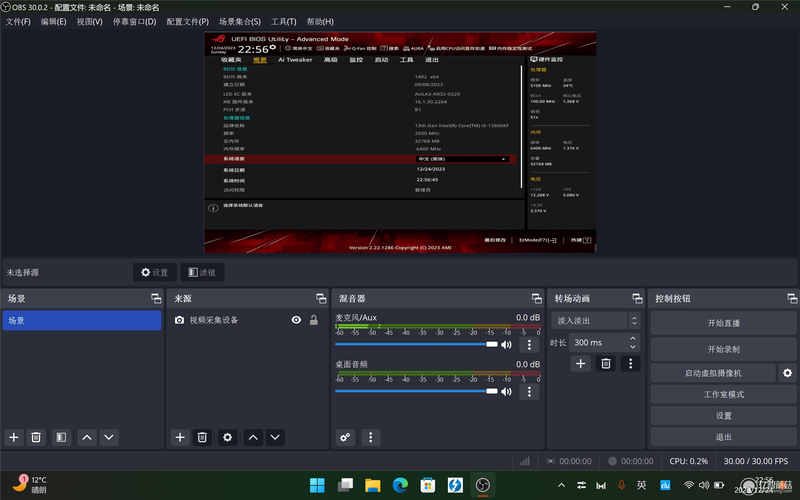This screenshot has height=500, width=800.
Task: Mute the 桌面音频 audio channel
Action: (506, 391)
